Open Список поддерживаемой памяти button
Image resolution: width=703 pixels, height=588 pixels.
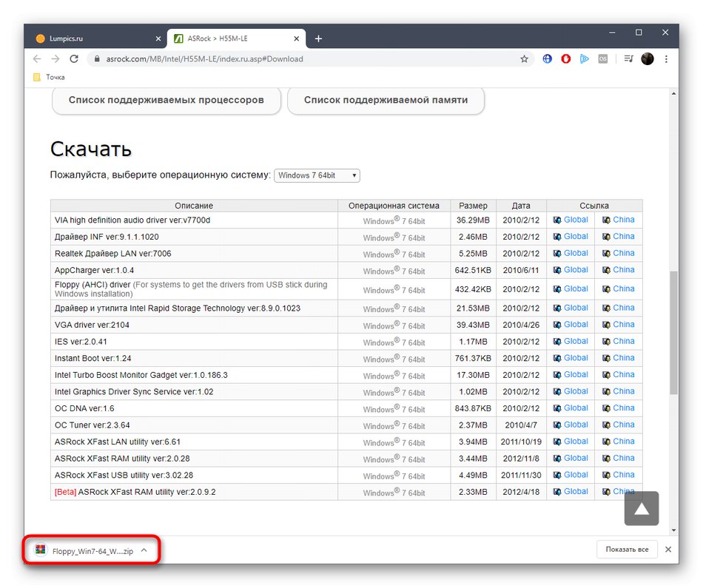[386, 100]
